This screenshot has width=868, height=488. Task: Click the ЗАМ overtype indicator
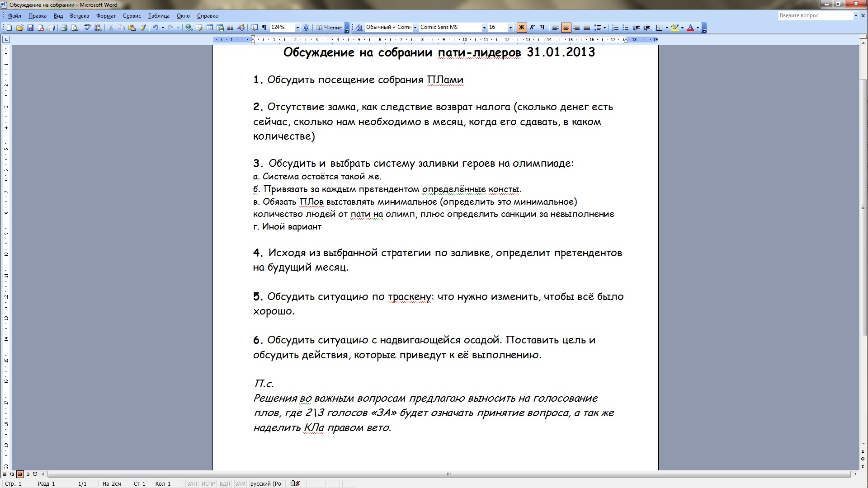(x=240, y=483)
